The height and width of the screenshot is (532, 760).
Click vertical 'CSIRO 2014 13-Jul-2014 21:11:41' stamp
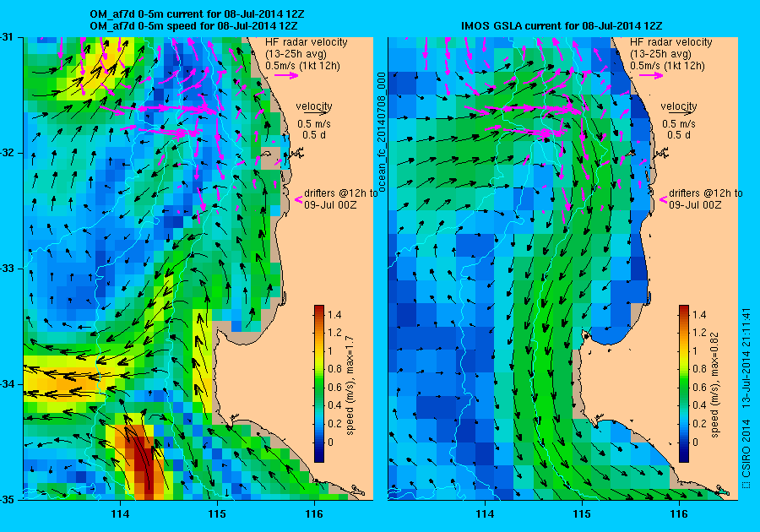[746, 399]
